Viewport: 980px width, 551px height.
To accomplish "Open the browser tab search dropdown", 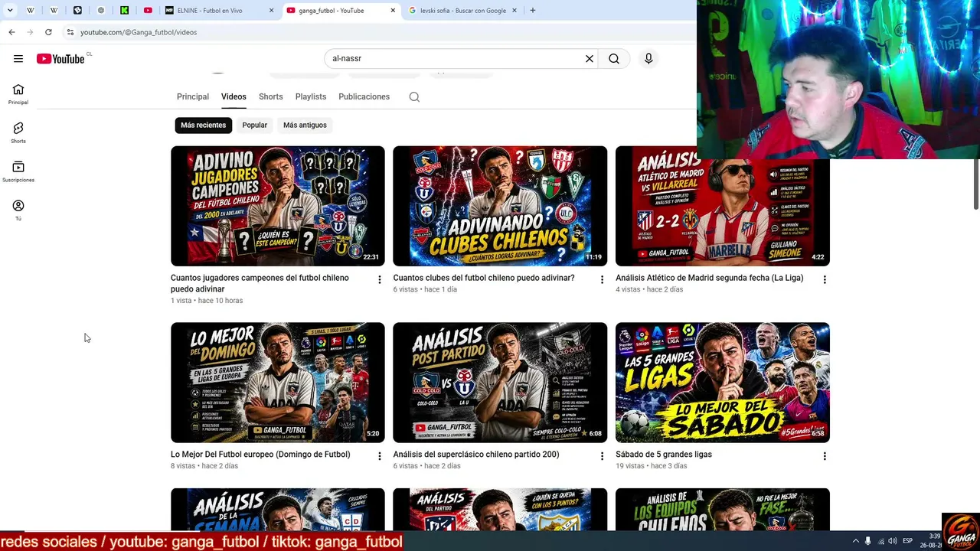I will (10, 11).
